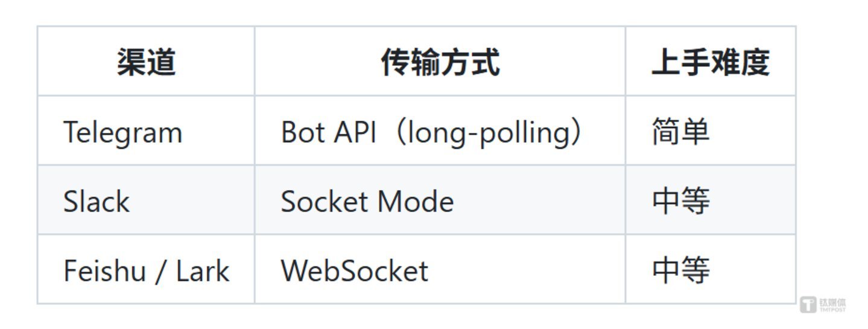
Task: Click the word Lark
Action: (x=202, y=270)
